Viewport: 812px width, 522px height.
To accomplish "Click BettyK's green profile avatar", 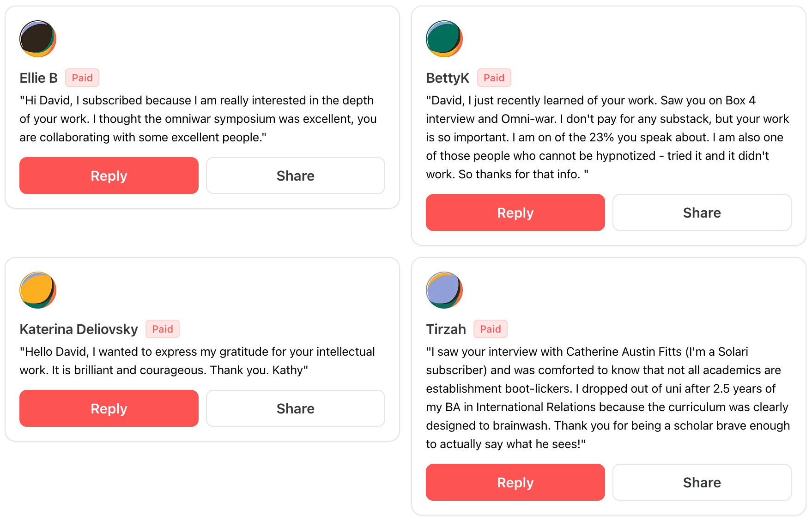I will [444, 39].
